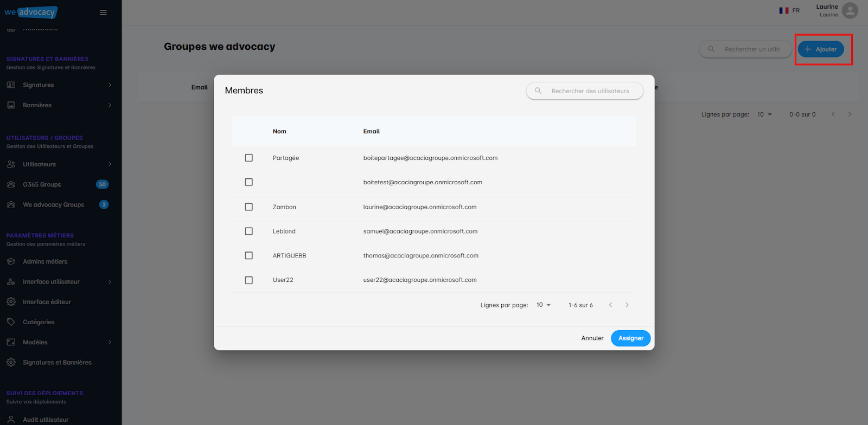Click search magnifier icon in Membres dialog
The height and width of the screenshot is (425, 868).
coord(538,91)
